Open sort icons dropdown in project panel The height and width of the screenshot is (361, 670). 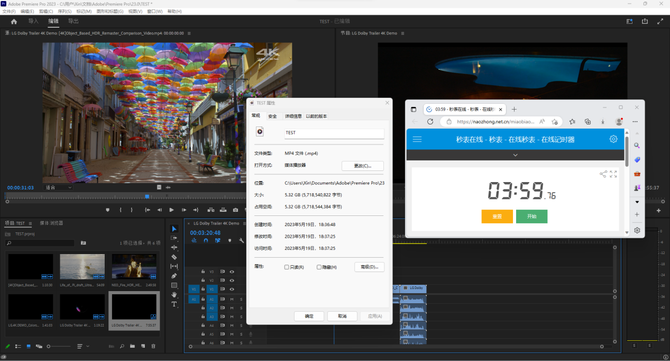click(82, 346)
